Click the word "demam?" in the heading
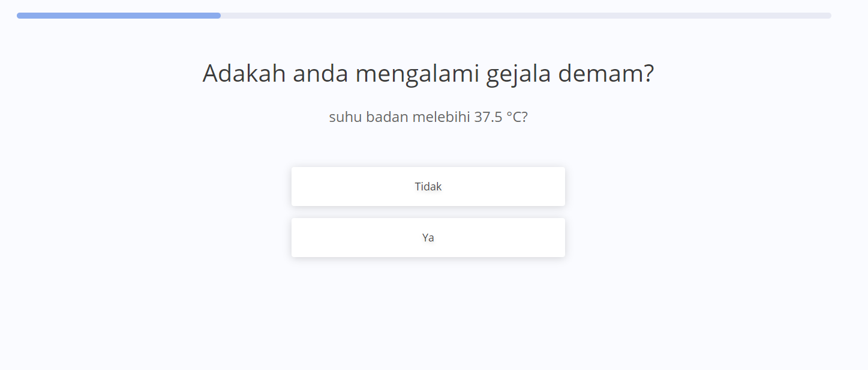The height and width of the screenshot is (370, 868). coord(606,74)
